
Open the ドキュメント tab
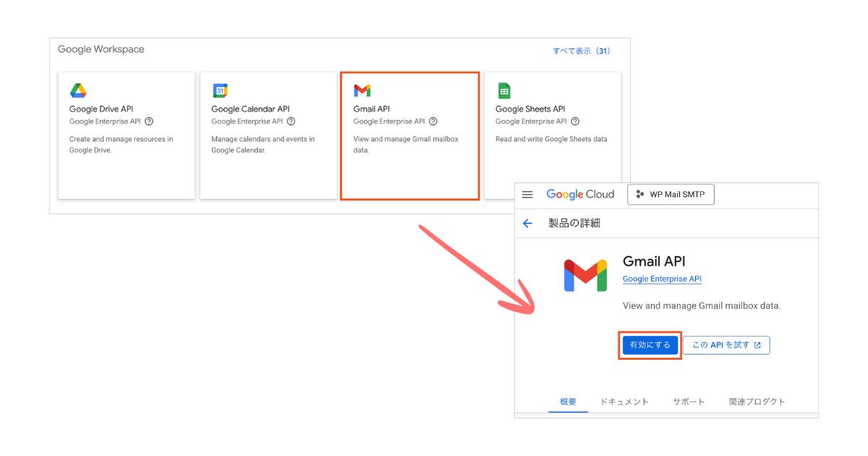624,402
